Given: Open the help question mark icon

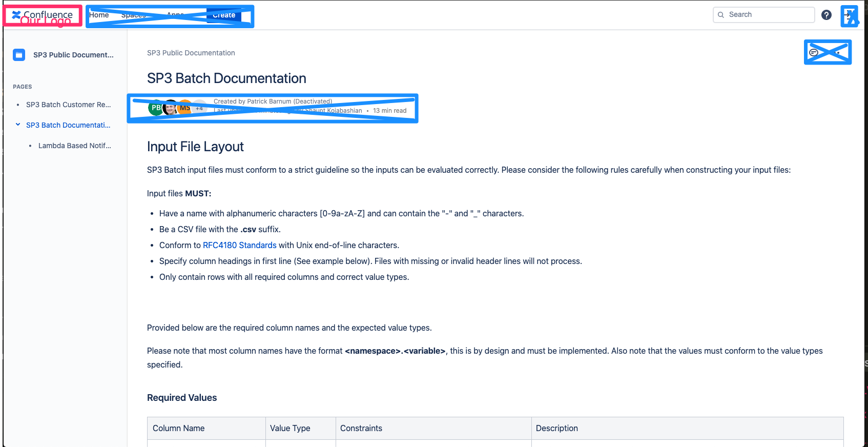Looking at the screenshot, I should click(826, 15).
